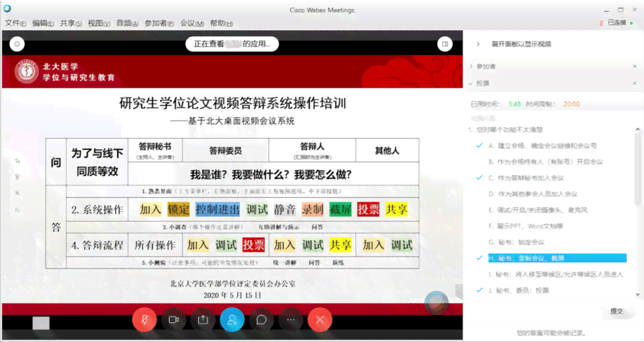The height and width of the screenshot is (342, 644).
Task: Open the 会议 menu
Action: (x=192, y=23)
